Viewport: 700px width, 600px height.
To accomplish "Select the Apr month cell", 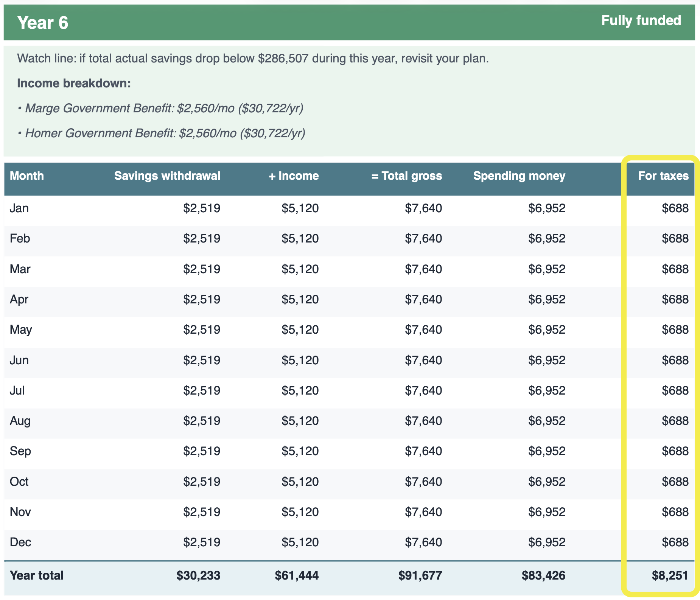I will pyautogui.click(x=19, y=300).
